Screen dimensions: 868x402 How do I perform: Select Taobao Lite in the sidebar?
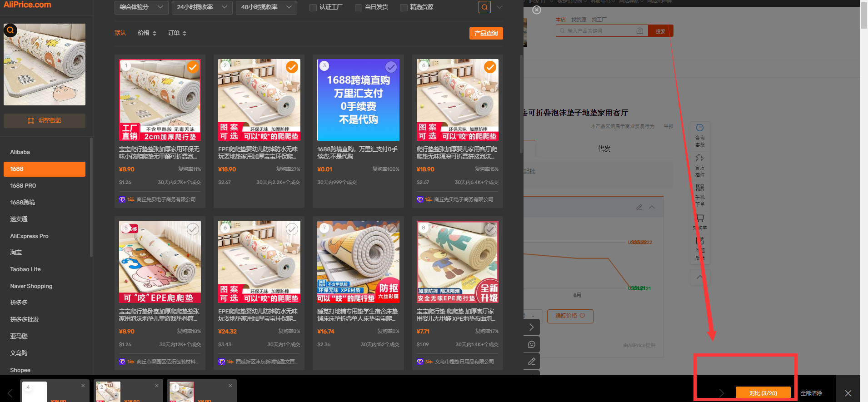[x=45, y=269]
